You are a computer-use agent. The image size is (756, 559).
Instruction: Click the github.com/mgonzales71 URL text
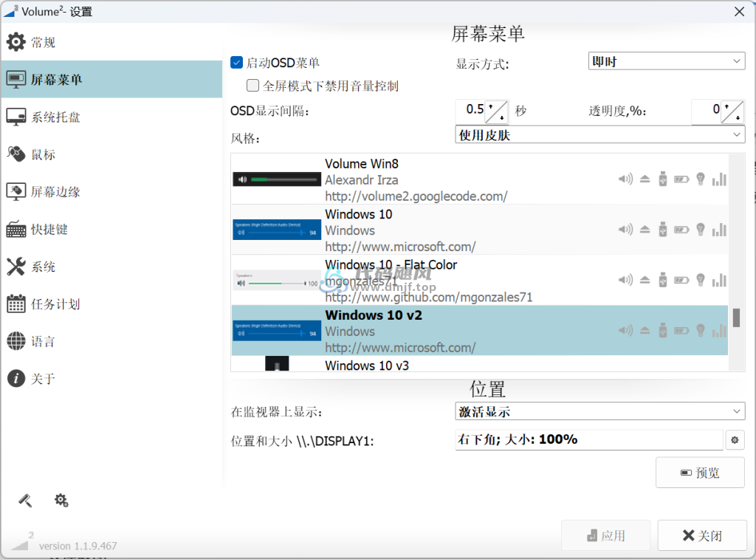(429, 297)
